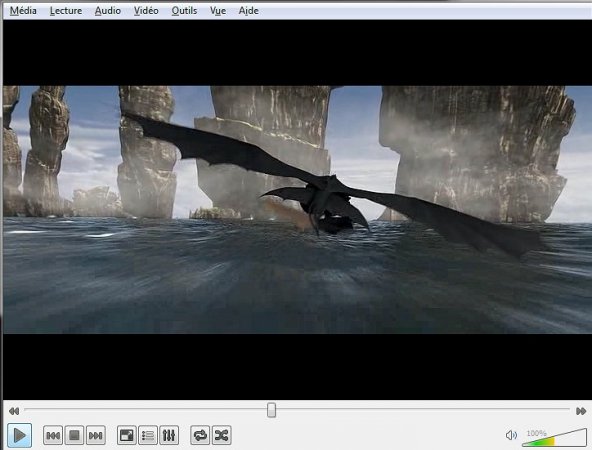Toggle random shuffle playback

pyautogui.click(x=221, y=436)
